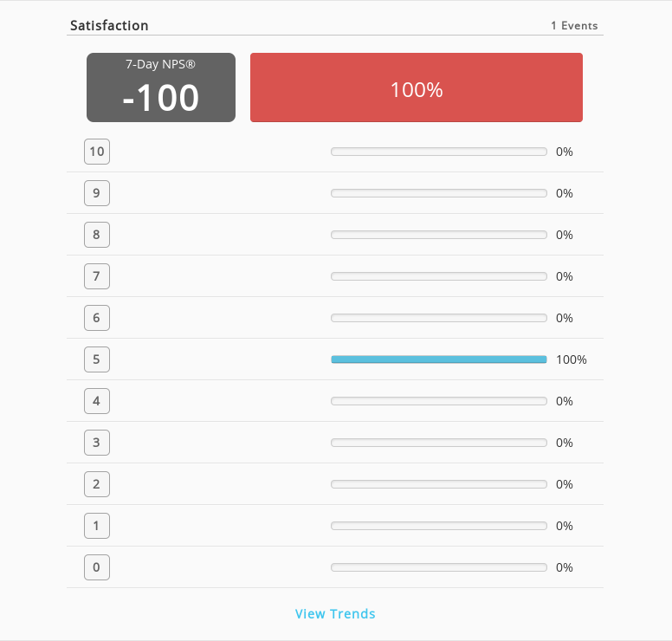The height and width of the screenshot is (641, 672).
Task: Select the score 6 box
Action: coord(97,318)
